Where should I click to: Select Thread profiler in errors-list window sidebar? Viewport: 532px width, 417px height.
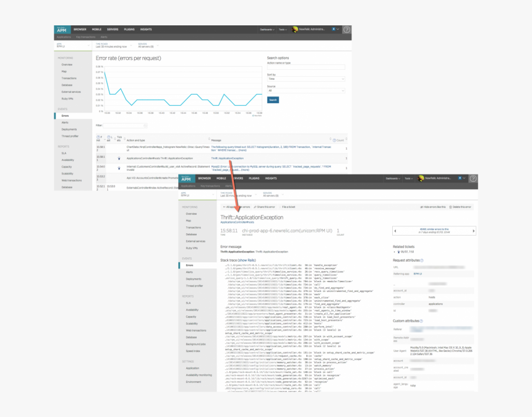pos(70,136)
